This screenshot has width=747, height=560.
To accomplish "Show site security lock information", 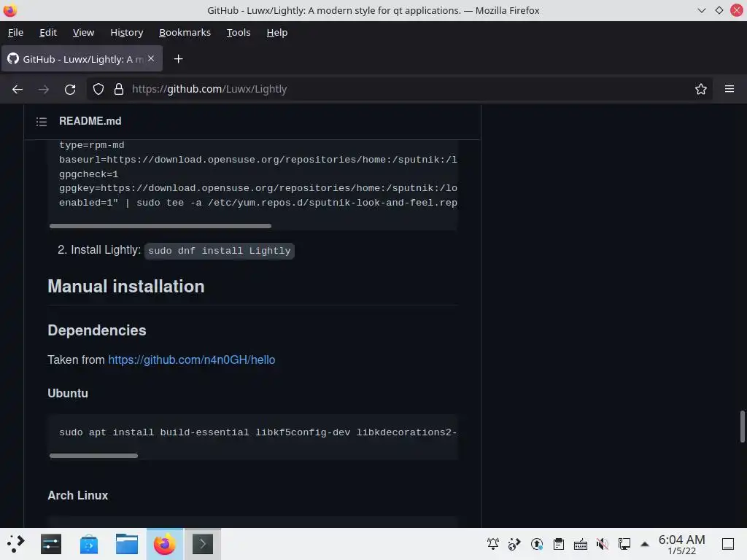I will [119, 89].
